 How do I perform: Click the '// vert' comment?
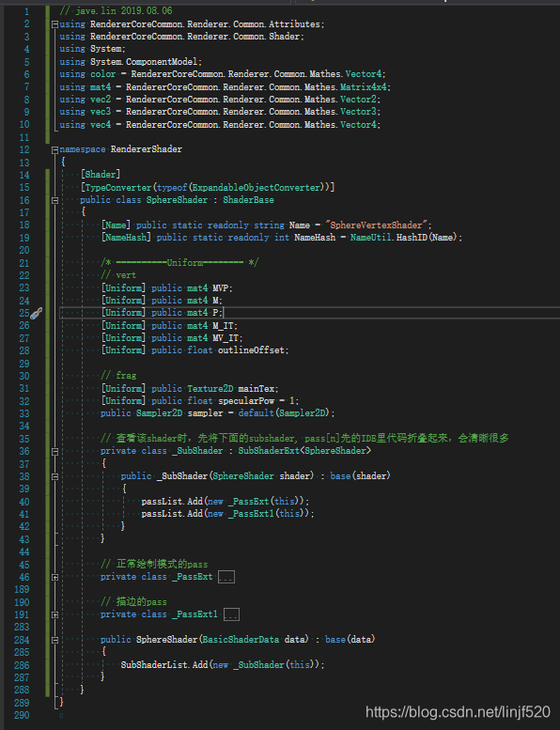[x=118, y=275]
